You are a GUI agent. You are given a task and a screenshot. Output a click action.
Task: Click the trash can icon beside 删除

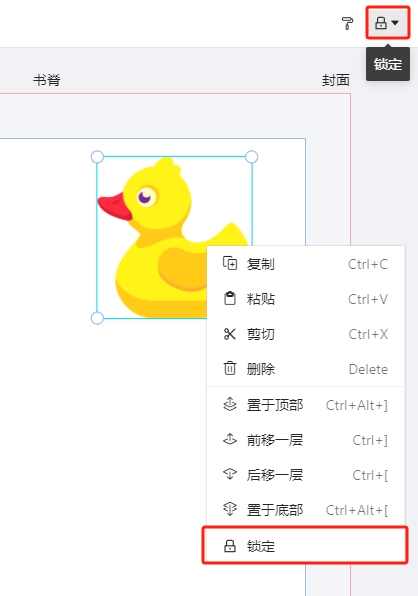230,368
